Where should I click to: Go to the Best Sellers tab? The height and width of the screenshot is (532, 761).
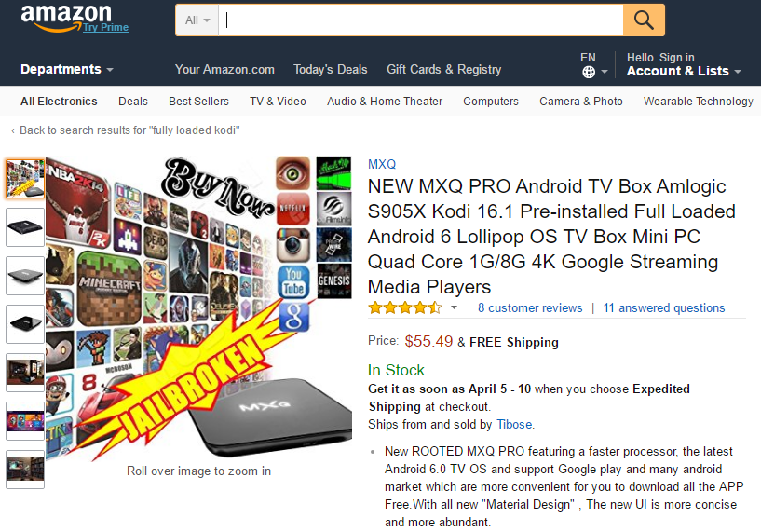198,102
